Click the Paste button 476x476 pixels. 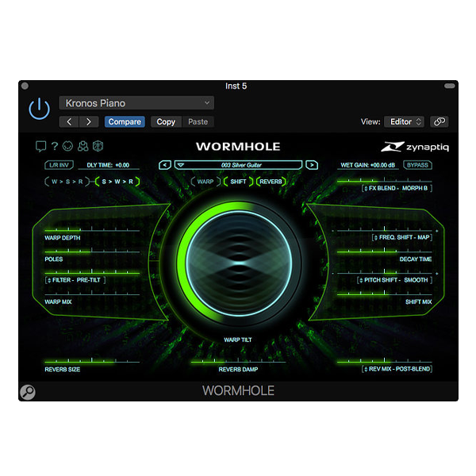[198, 121]
